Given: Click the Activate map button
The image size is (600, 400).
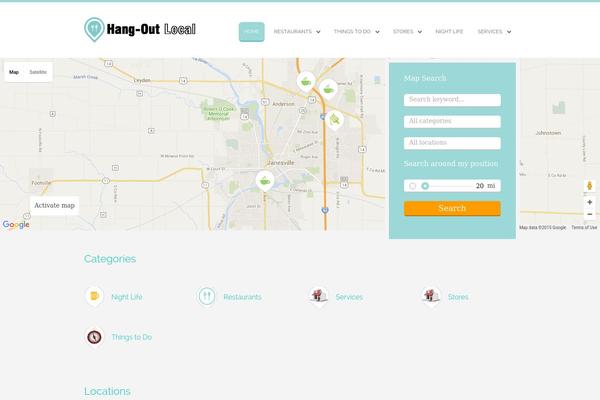Looking at the screenshot, I should [54, 206].
